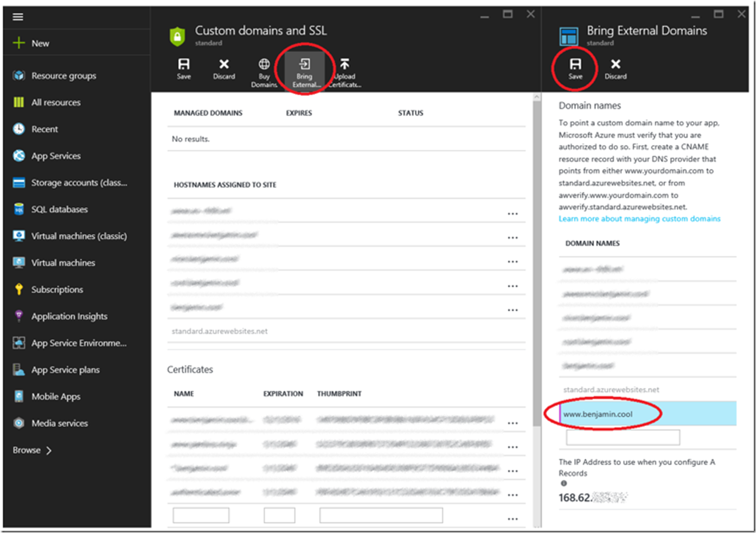
Task: Click the THUMBPRINT column header
Action: [339, 394]
